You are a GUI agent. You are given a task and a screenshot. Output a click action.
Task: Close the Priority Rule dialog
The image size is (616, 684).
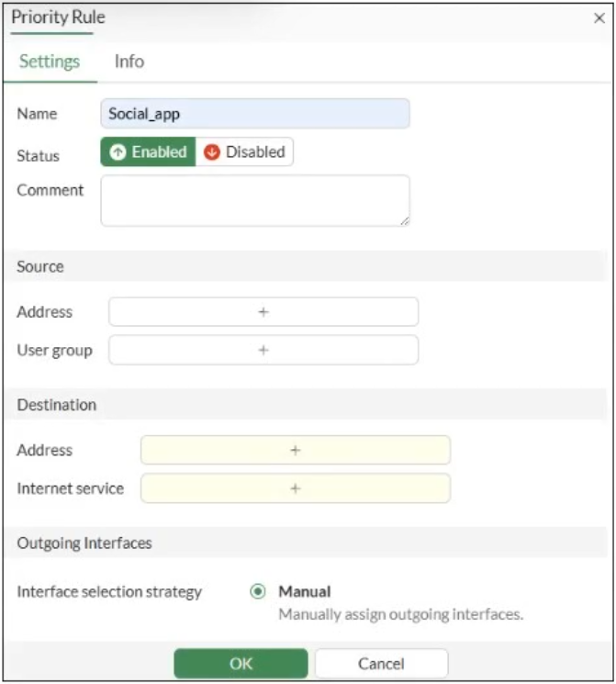pyautogui.click(x=599, y=18)
